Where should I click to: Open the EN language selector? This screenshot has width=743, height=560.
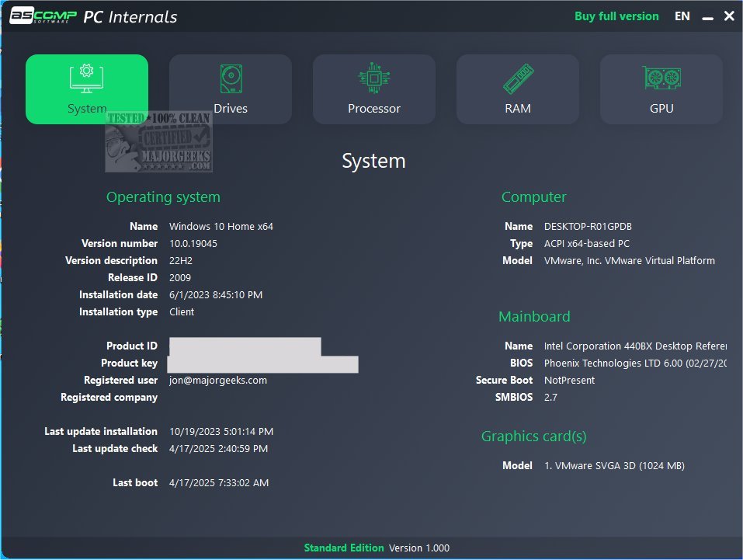coord(682,16)
